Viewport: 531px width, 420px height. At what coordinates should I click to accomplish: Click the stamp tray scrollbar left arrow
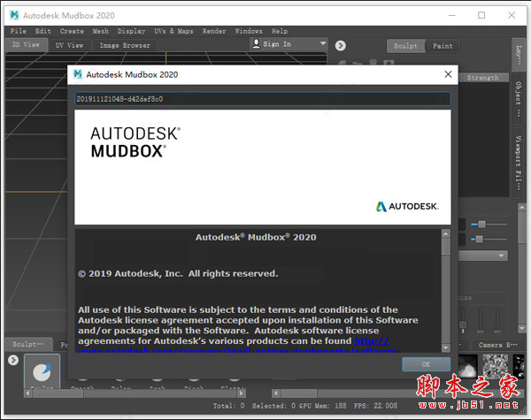coord(275,393)
